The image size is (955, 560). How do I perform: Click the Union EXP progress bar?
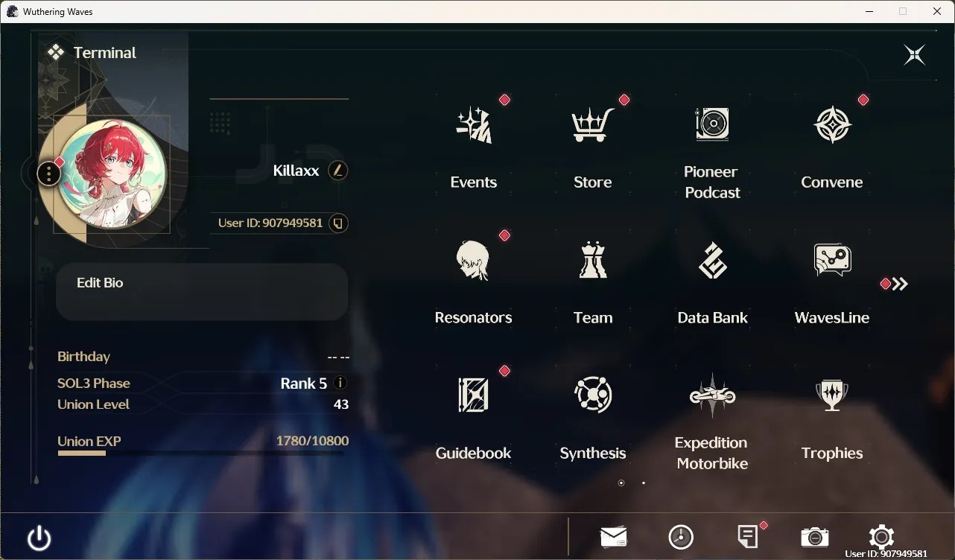(201, 453)
